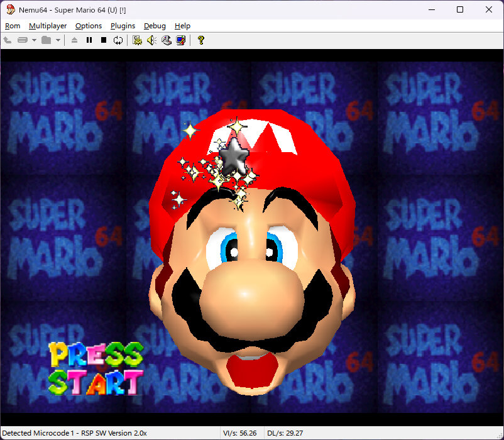Click the 'DL/s: 29.27' status entry
Screen dimensions: 504x440
[285, 433]
